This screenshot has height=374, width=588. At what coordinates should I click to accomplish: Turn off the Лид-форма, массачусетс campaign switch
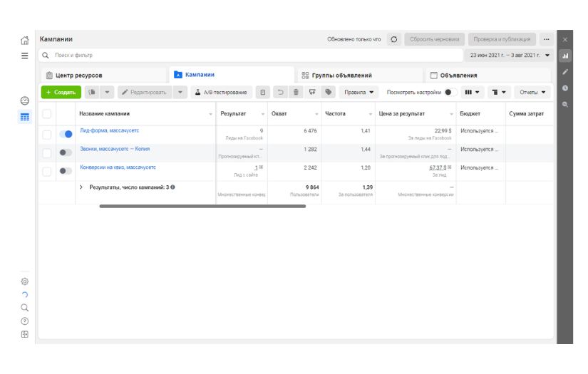point(66,134)
